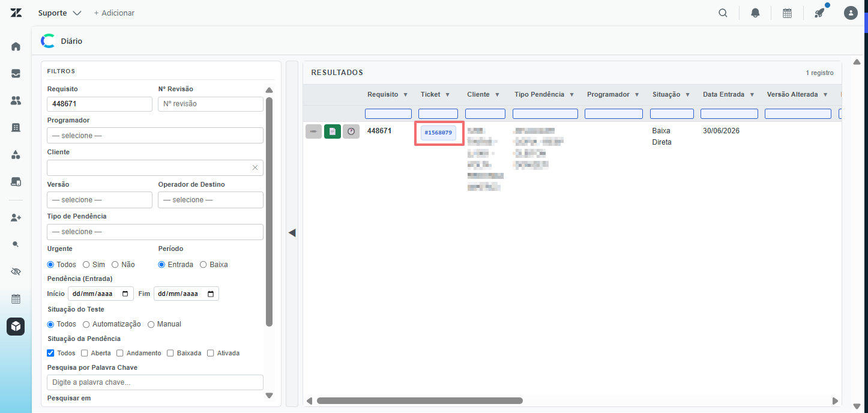Viewport: 868px width, 413px height.
Task: Open the Views inbox icon in sidebar
Action: [16, 73]
